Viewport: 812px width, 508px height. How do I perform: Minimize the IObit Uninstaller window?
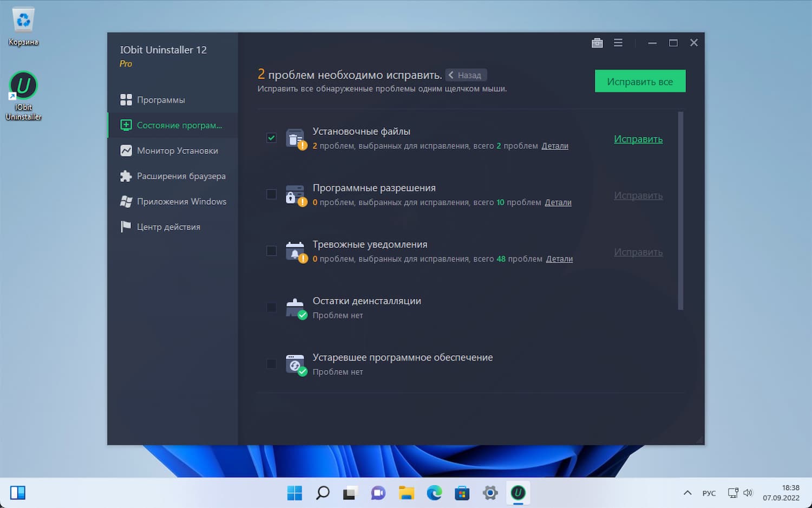pyautogui.click(x=652, y=43)
